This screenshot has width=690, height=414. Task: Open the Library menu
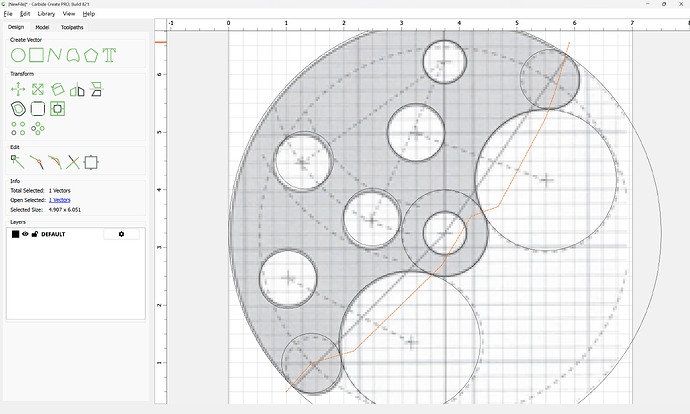46,14
